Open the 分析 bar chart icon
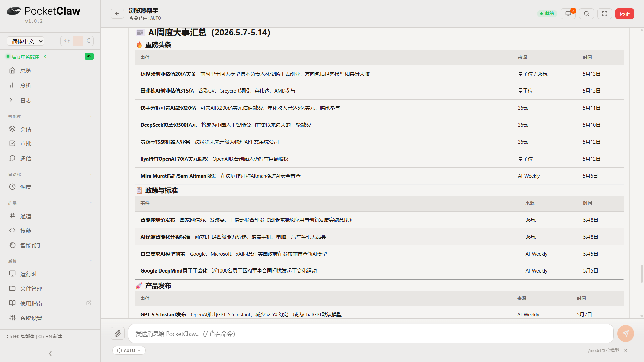This screenshot has height=362, width=644. point(12,85)
